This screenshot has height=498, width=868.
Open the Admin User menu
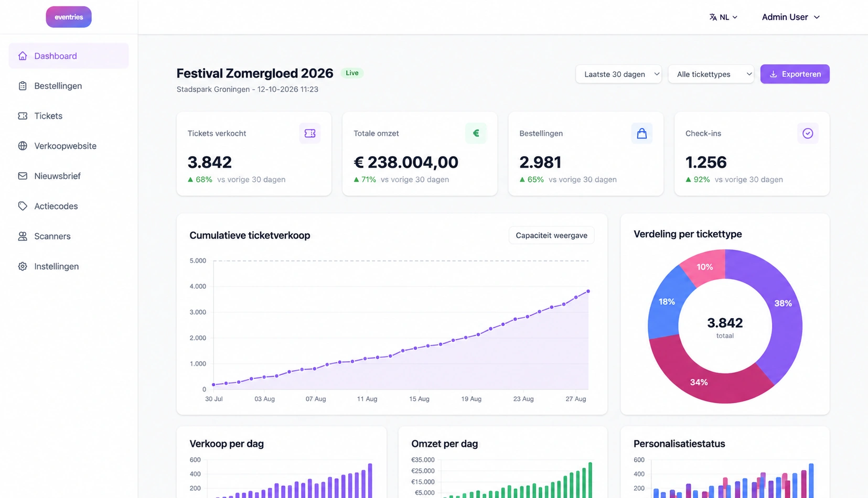point(790,17)
